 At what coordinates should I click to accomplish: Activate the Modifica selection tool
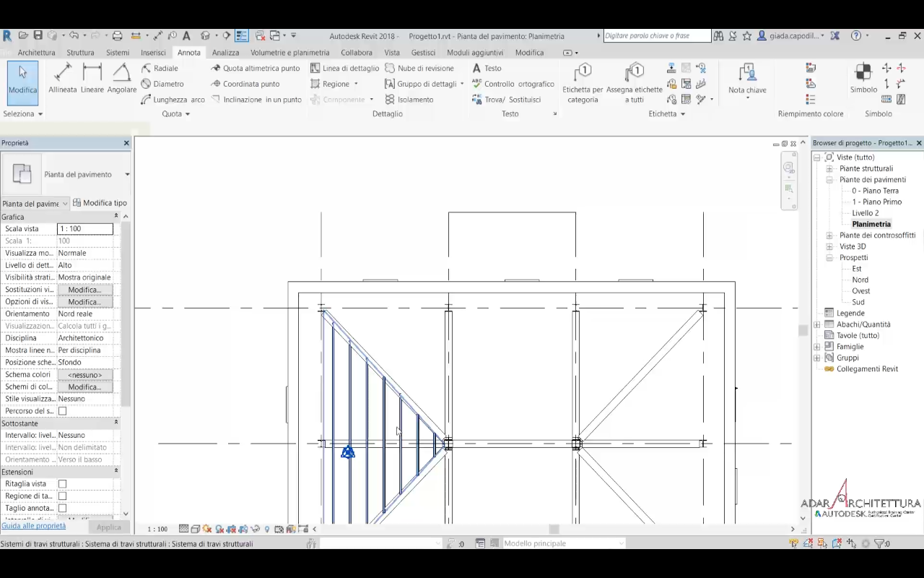point(22,78)
